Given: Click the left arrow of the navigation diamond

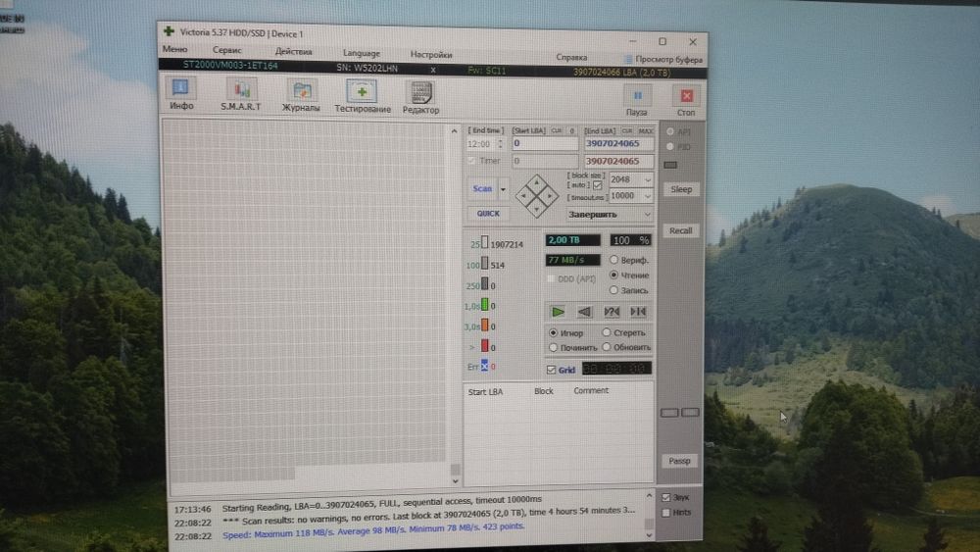Looking at the screenshot, I should [523, 196].
